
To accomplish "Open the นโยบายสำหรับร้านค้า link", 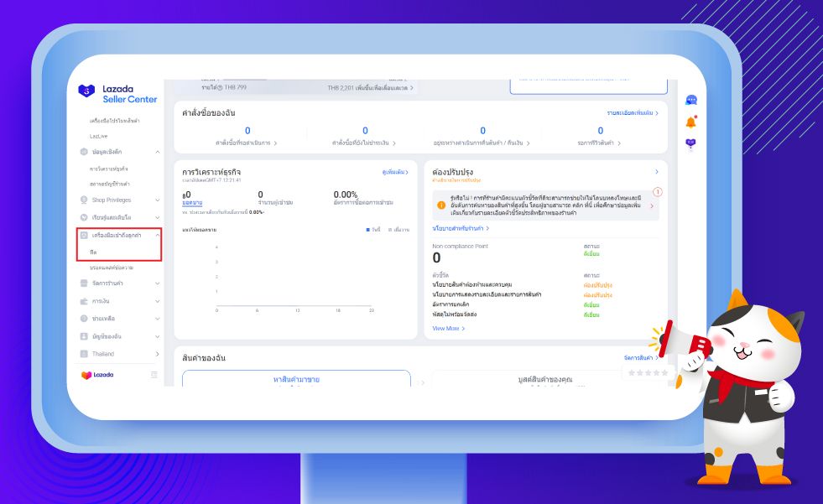I will pyautogui.click(x=461, y=229).
